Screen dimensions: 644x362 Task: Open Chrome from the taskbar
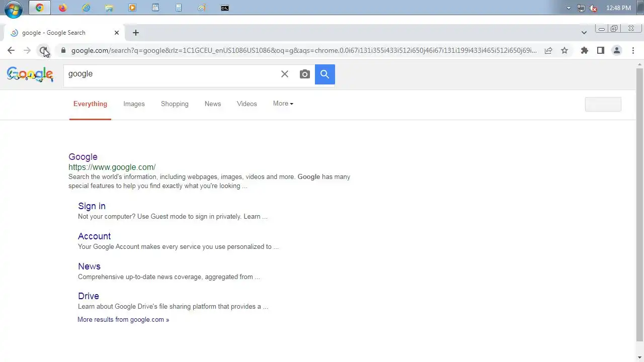39,8
